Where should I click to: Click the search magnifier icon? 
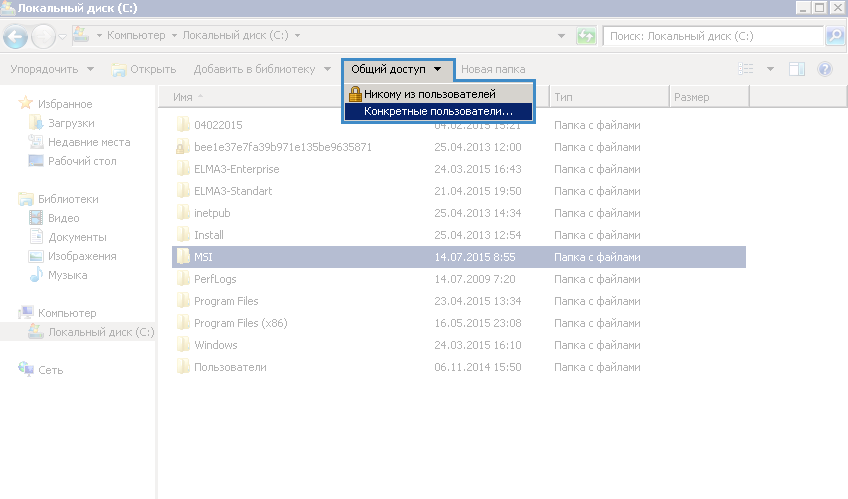835,36
